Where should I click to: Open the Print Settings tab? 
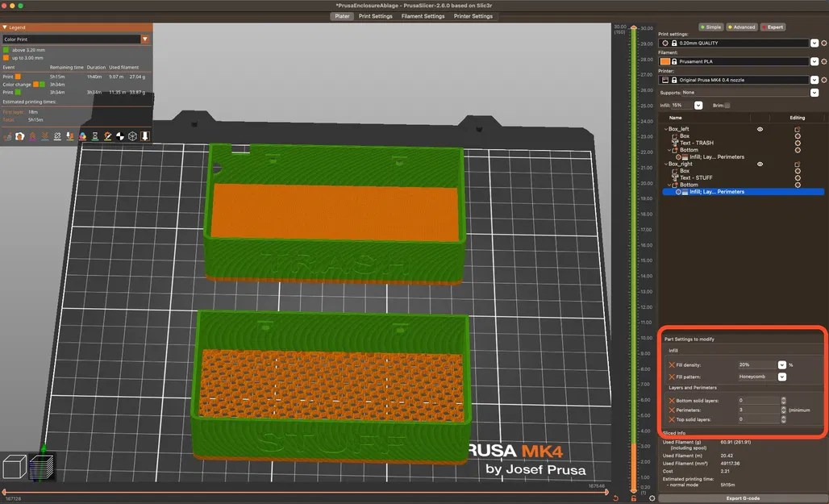[x=375, y=16]
